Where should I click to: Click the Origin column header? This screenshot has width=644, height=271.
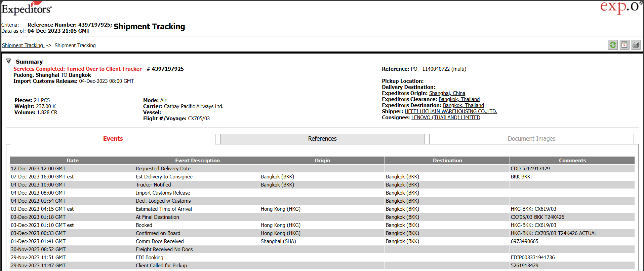click(322, 161)
